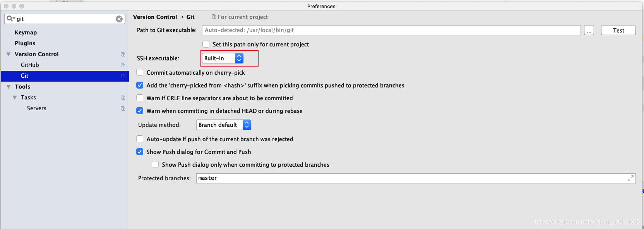Click the project icon beside Tasks entry
This screenshot has height=229, width=644.
(x=123, y=97)
